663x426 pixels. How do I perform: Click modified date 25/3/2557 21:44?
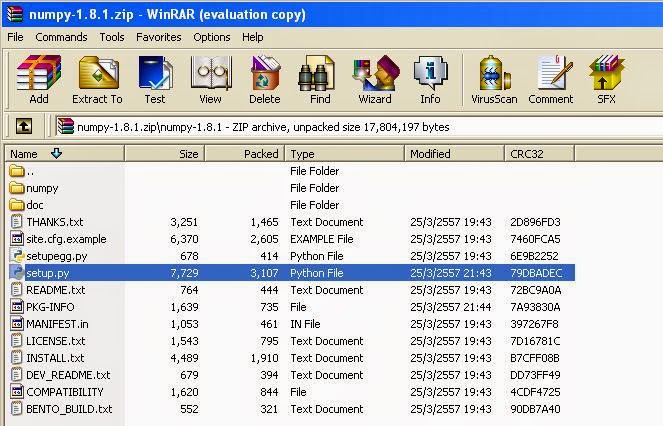451,307
